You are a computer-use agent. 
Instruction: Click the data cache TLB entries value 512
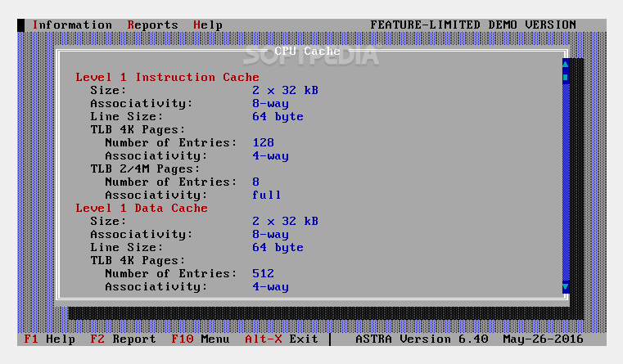coord(263,273)
